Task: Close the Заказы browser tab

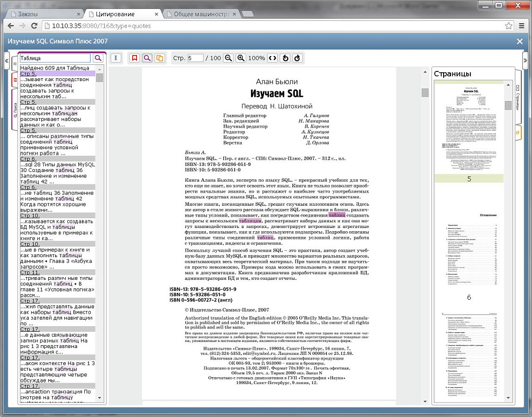Action: coord(78,14)
